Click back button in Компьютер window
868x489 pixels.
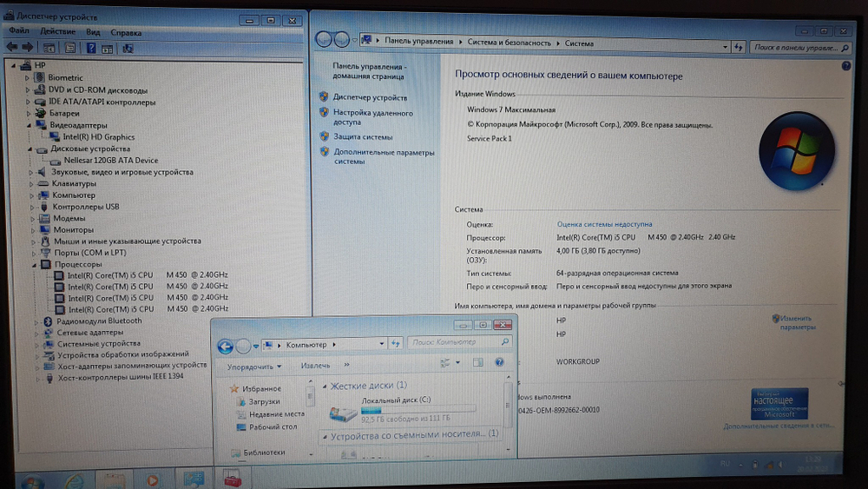tap(226, 347)
